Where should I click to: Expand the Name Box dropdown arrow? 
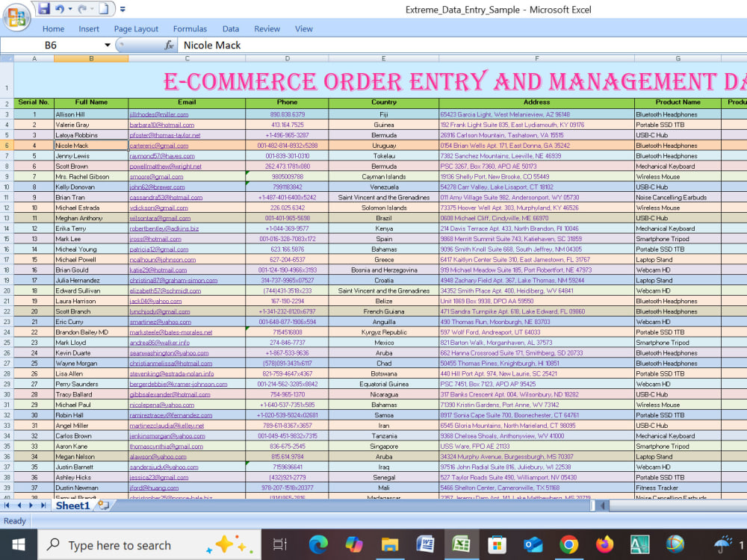108,46
